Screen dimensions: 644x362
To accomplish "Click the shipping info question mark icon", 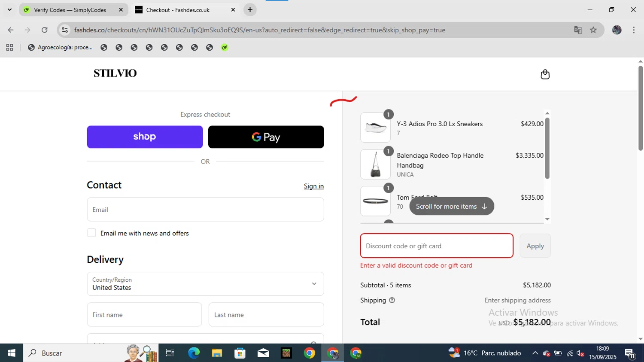I will pos(392,300).
